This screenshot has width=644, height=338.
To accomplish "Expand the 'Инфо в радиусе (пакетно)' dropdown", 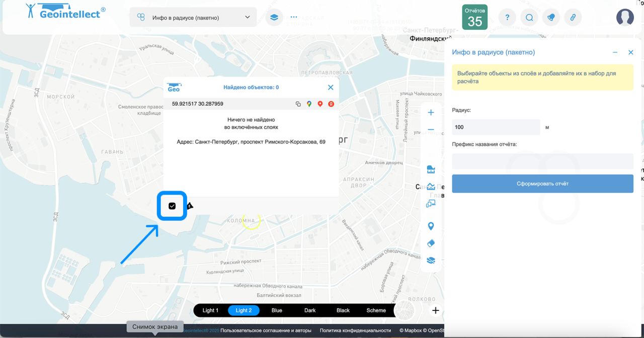I will click(193, 18).
